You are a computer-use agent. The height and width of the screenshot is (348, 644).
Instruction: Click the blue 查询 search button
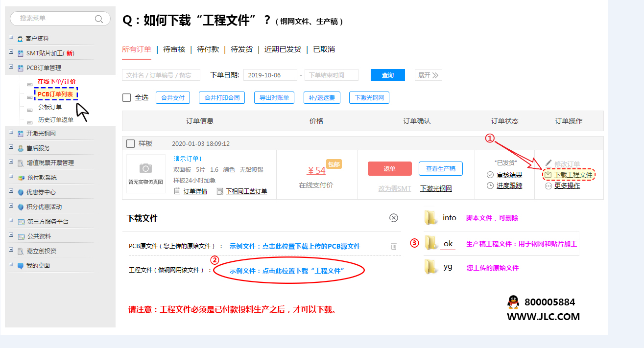click(x=387, y=75)
